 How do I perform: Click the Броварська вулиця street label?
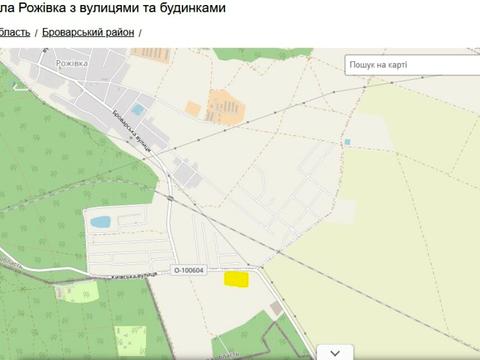[132, 130]
